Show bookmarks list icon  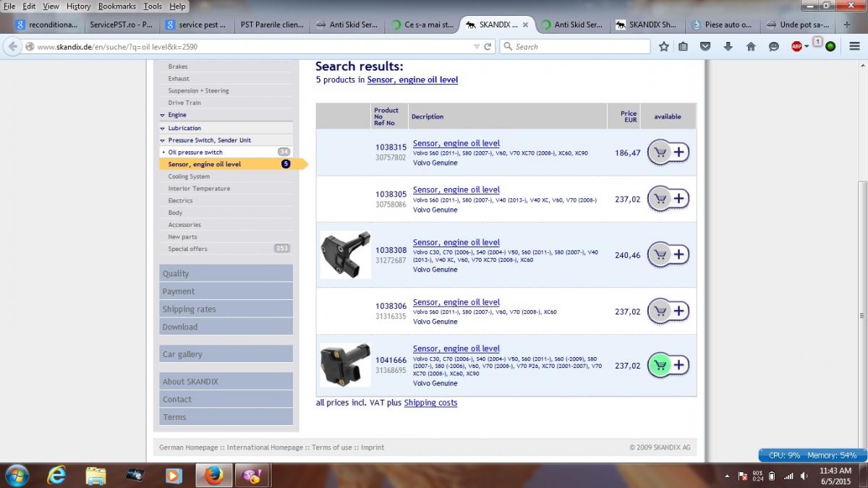684,46
